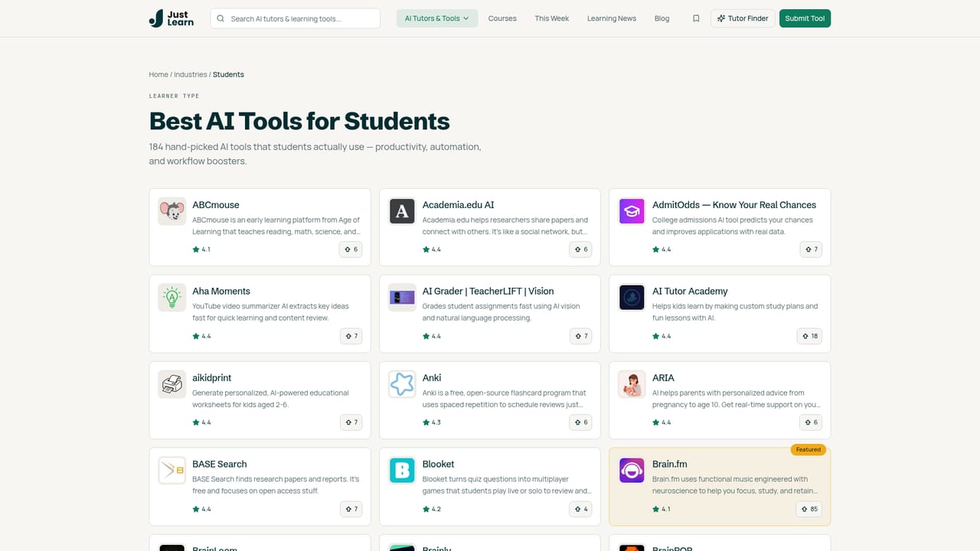Open the Anki tool title
The image size is (980, 551).
click(x=432, y=378)
